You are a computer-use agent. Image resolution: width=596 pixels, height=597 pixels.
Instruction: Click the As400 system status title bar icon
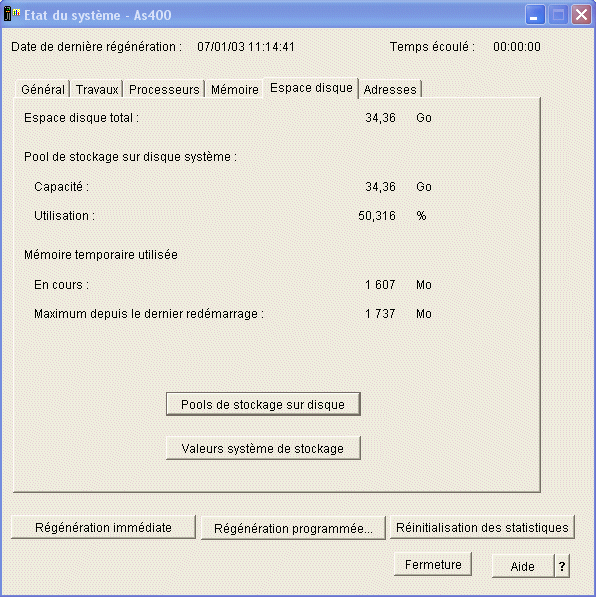(11, 14)
